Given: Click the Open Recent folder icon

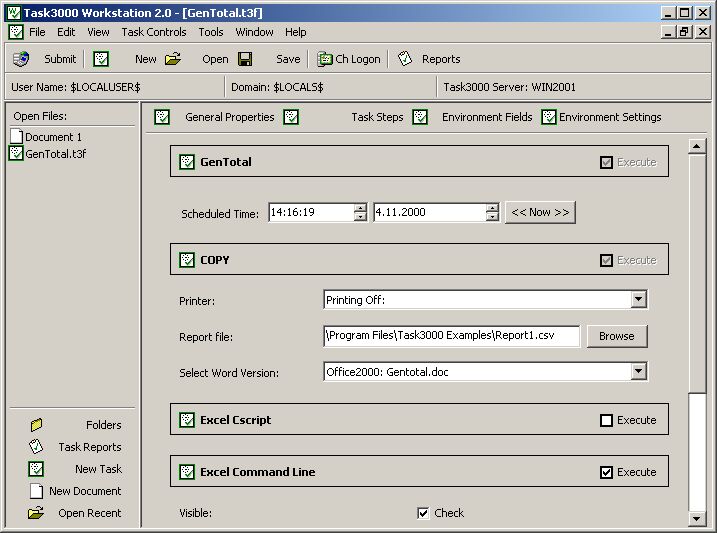Looking at the screenshot, I should tap(37, 513).
